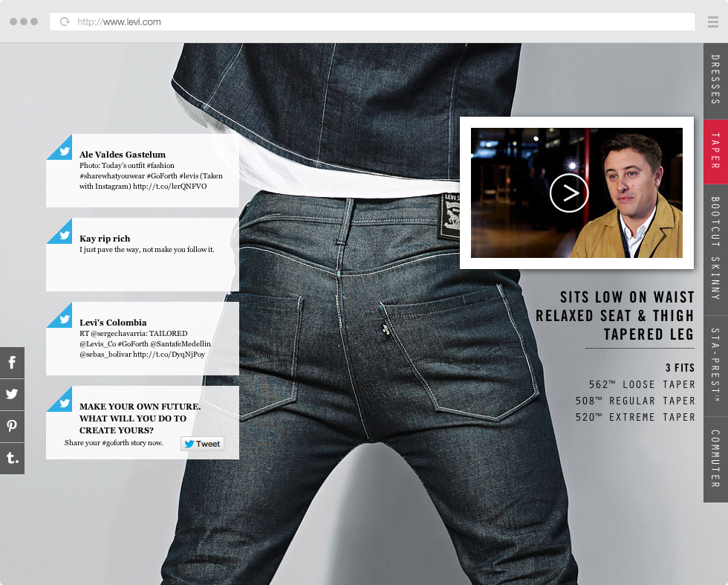Click Twitter bird on Kay rip rich tweet
728x585 pixels.
64,235
